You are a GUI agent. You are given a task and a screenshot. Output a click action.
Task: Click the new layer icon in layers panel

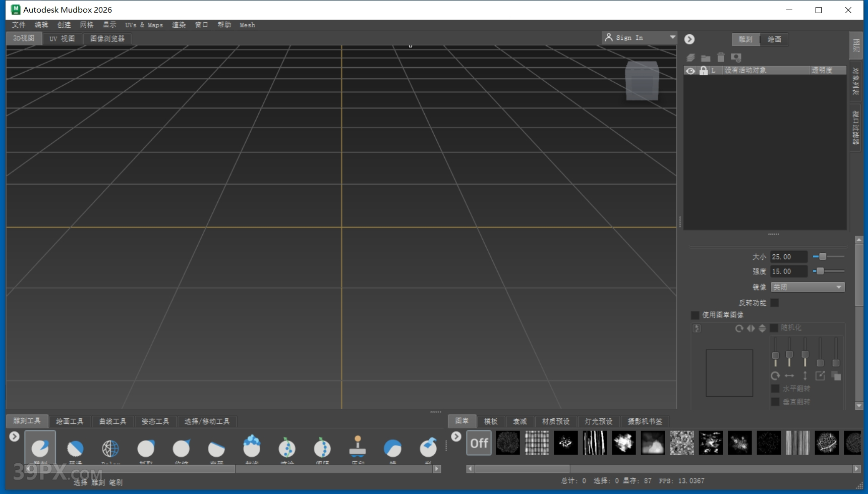coord(690,58)
